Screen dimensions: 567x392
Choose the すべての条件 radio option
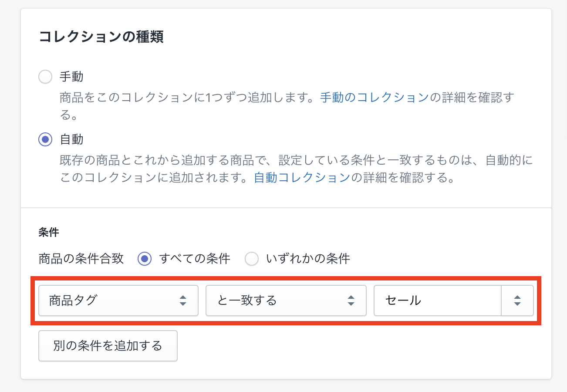[145, 259]
